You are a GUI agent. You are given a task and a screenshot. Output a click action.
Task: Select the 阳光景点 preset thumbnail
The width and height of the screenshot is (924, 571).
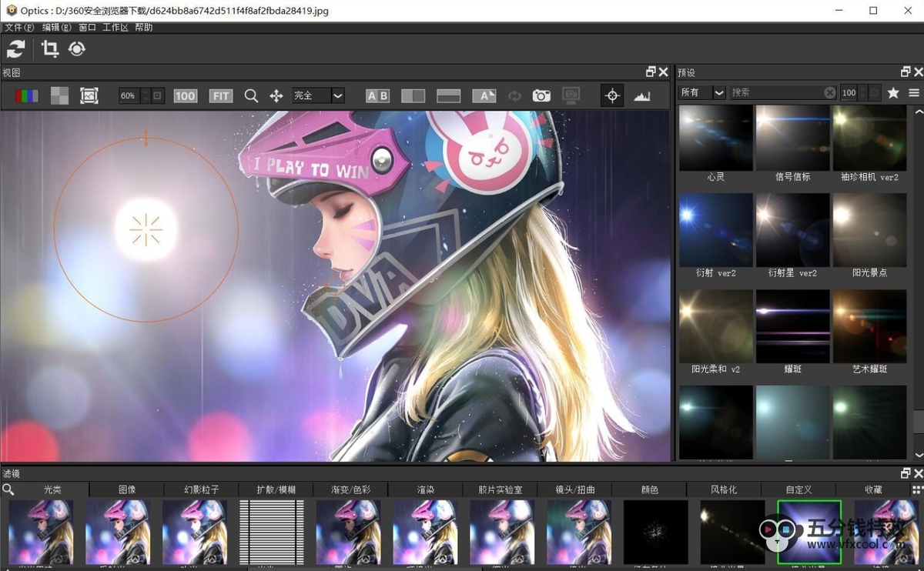[x=870, y=229]
